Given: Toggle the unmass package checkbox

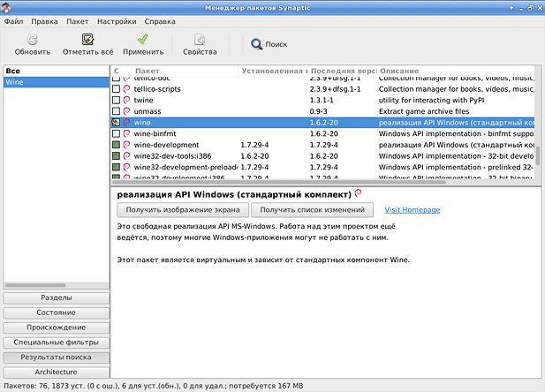Looking at the screenshot, I should click(116, 111).
